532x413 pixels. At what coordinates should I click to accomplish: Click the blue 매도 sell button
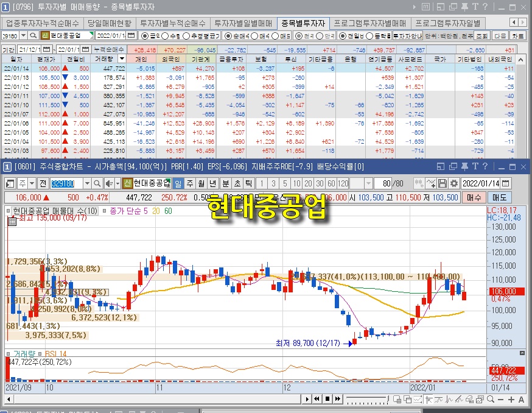pos(499,197)
